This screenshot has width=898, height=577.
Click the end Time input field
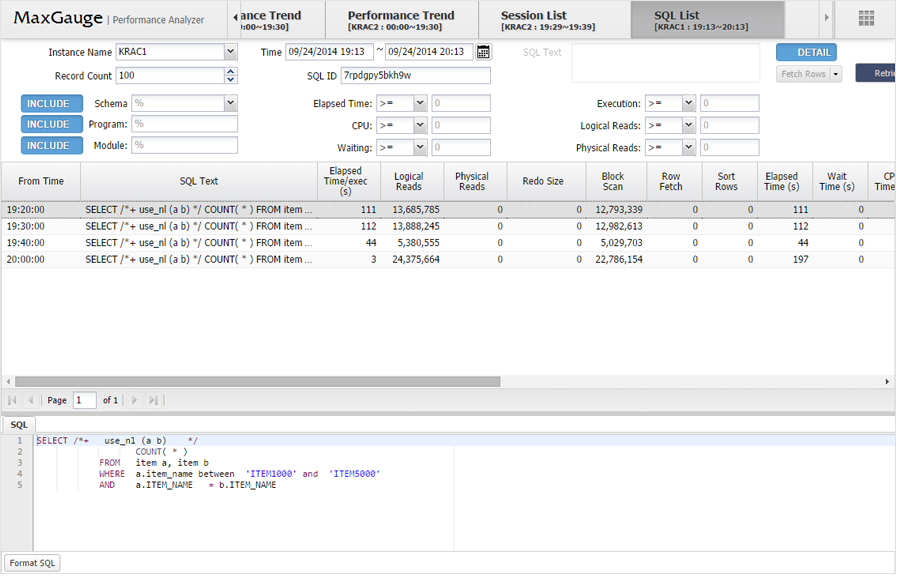[x=430, y=52]
